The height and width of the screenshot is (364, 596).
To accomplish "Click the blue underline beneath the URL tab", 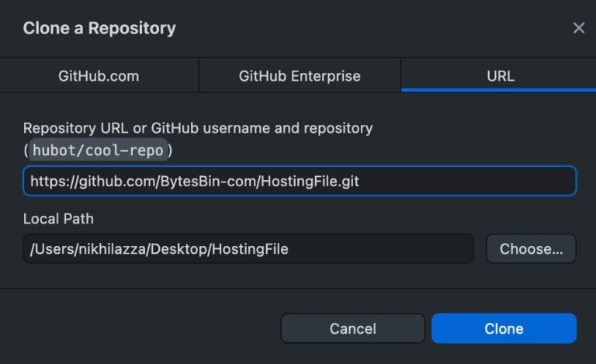I will click(499, 90).
